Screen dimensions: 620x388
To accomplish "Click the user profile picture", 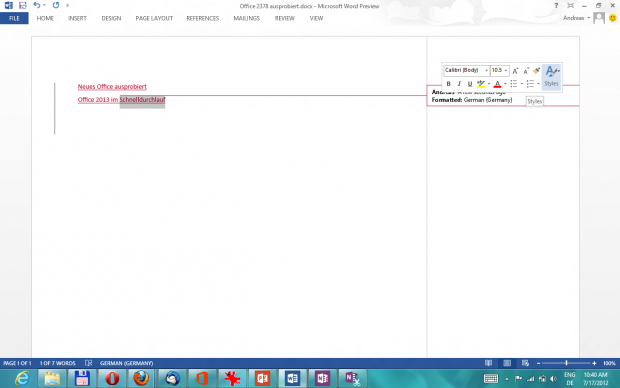I will (599, 18).
